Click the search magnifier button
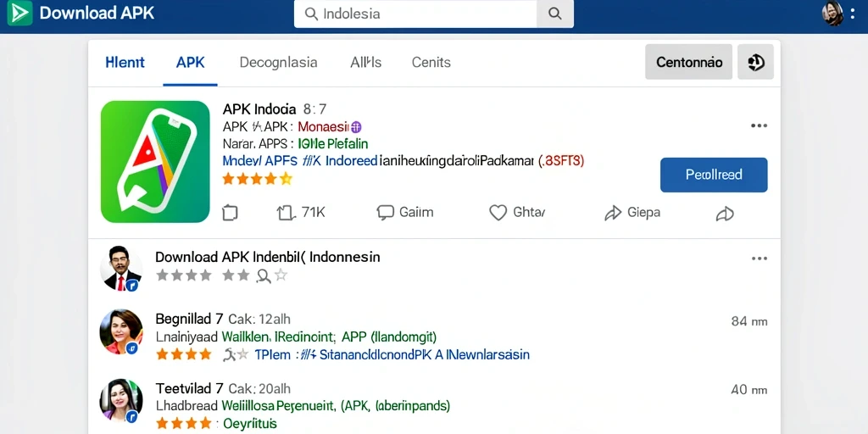Screen dimensions: 868x434 click(554, 14)
